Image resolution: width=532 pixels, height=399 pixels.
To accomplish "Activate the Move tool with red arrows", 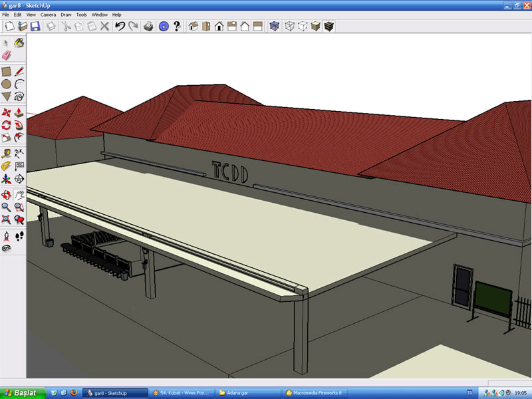I will 6,112.
